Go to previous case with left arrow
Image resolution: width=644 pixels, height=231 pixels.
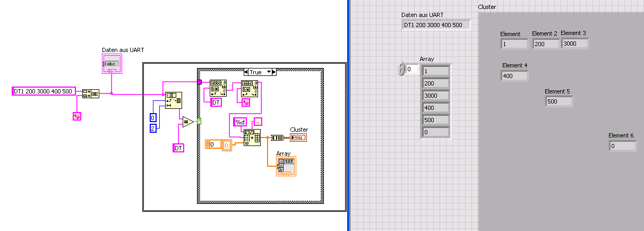246,72
